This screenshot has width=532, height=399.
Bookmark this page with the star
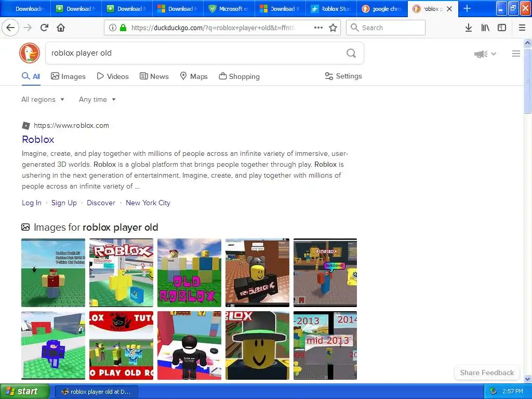pos(333,28)
